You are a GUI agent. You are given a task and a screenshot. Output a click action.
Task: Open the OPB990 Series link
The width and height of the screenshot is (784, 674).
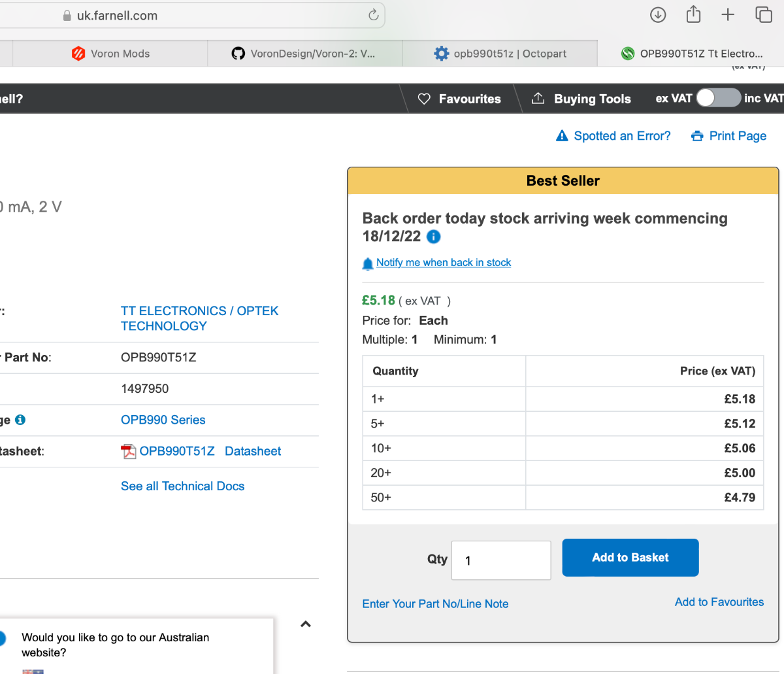[163, 420]
